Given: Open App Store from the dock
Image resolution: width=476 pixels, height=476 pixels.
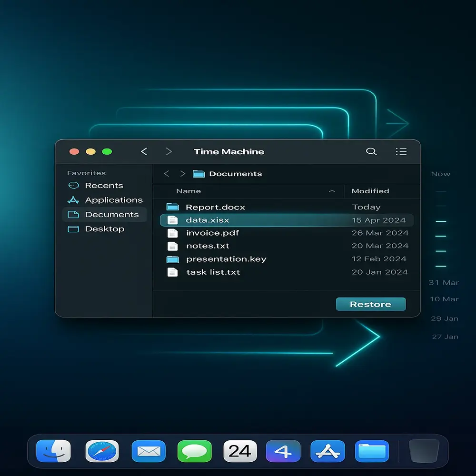Looking at the screenshot, I should 327,451.
